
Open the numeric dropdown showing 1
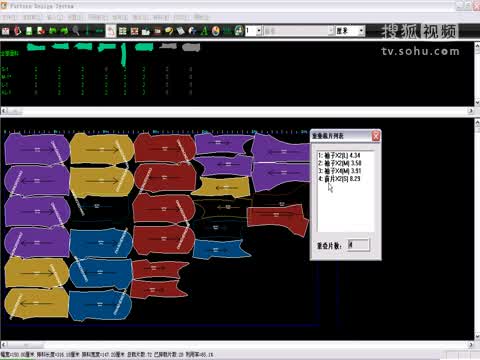[x=253, y=31]
